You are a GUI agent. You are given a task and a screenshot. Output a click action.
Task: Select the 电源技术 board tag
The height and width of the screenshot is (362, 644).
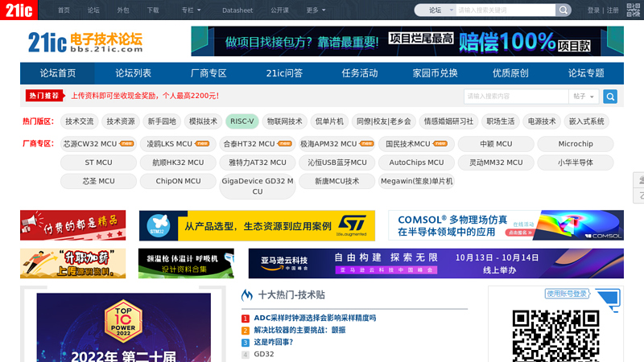[542, 121]
